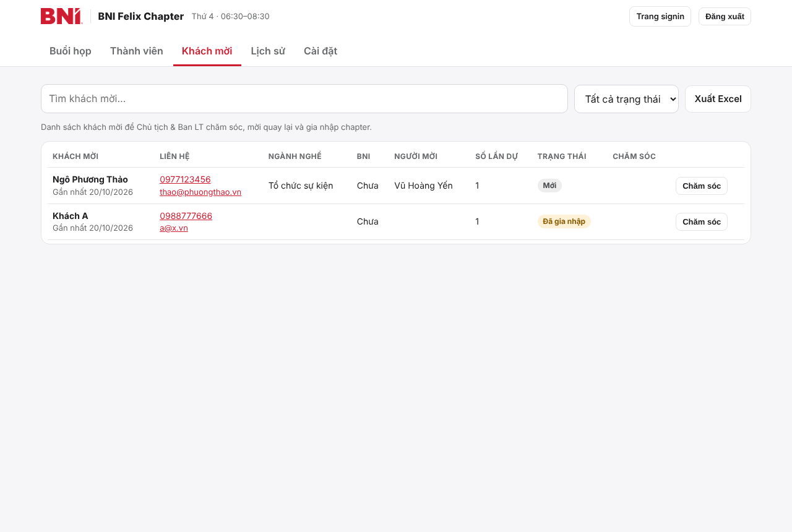Click the TRẠNG THÁI column header

click(x=562, y=157)
